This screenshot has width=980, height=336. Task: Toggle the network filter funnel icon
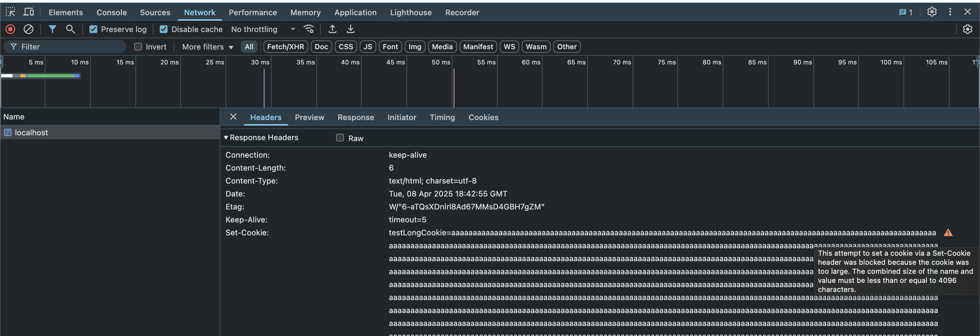(x=52, y=29)
